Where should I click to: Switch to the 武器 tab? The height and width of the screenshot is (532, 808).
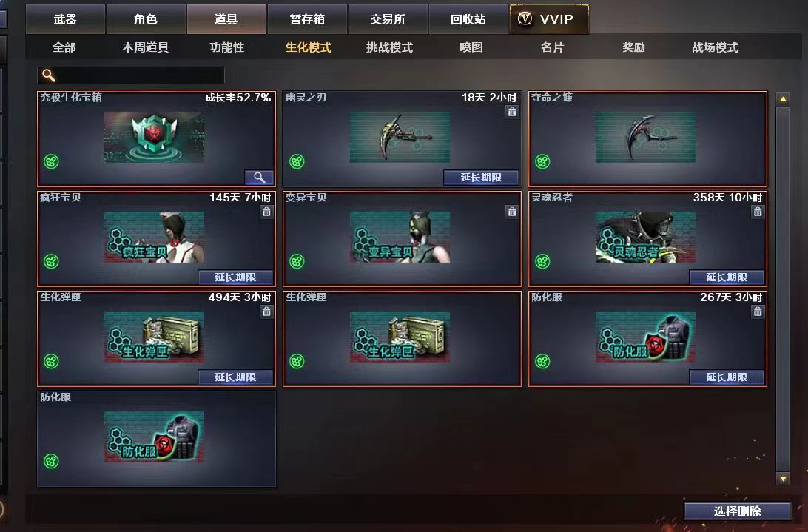65,19
